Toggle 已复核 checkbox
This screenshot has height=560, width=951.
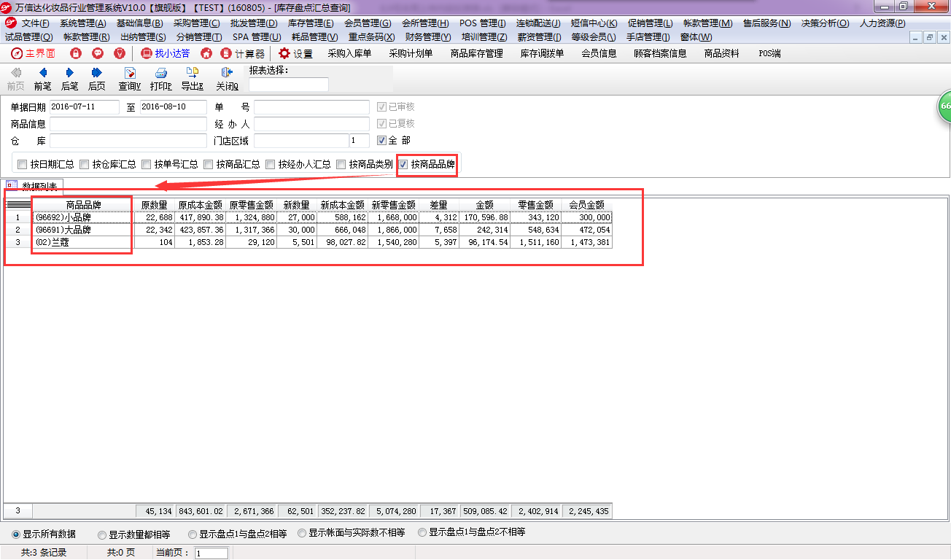[381, 123]
